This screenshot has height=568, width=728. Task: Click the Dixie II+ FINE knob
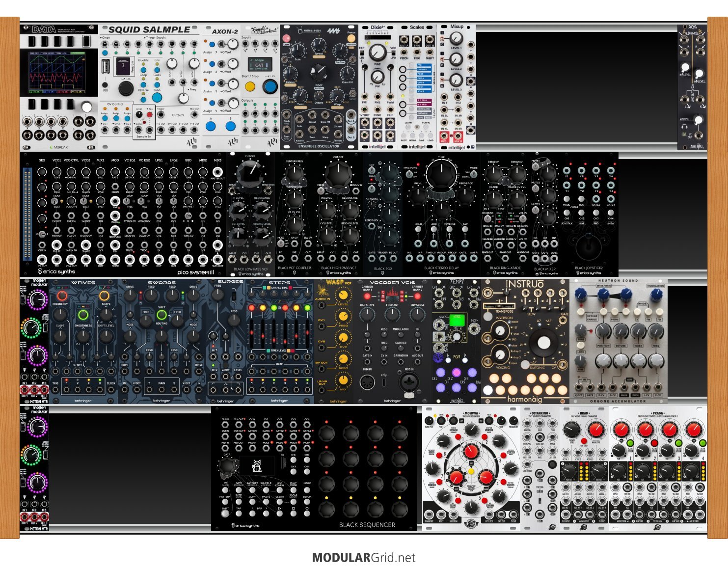pos(377,53)
